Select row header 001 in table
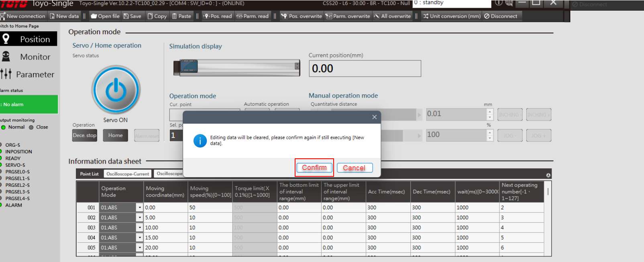Image resolution: width=644 pixels, height=262 pixels. pyautogui.click(x=88, y=207)
